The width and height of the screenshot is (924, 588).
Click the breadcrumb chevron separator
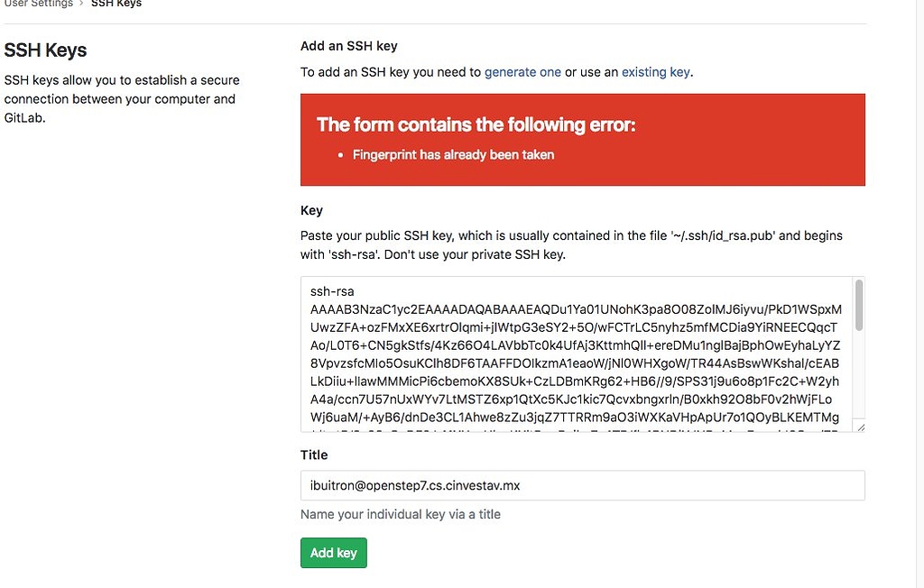(81, 4)
